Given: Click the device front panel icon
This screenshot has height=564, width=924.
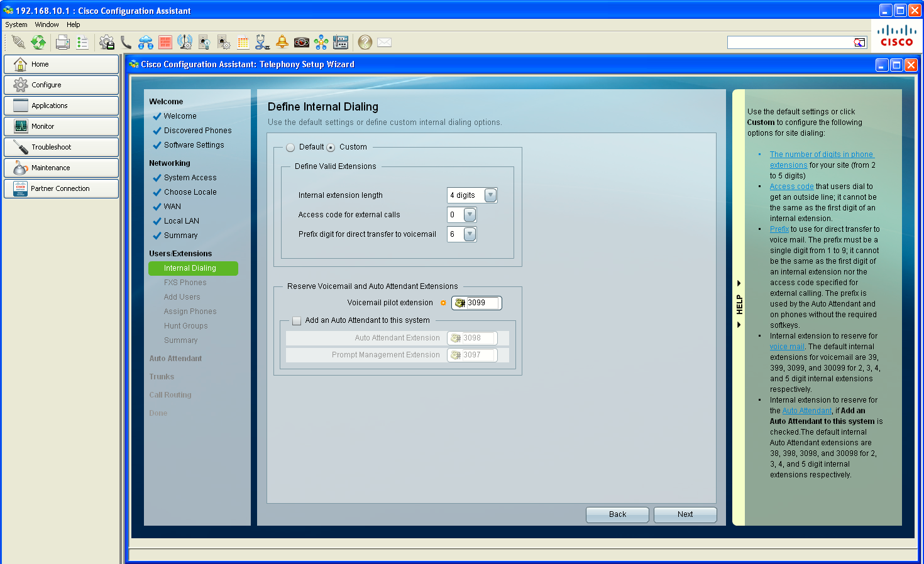Looking at the screenshot, I should pos(341,42).
